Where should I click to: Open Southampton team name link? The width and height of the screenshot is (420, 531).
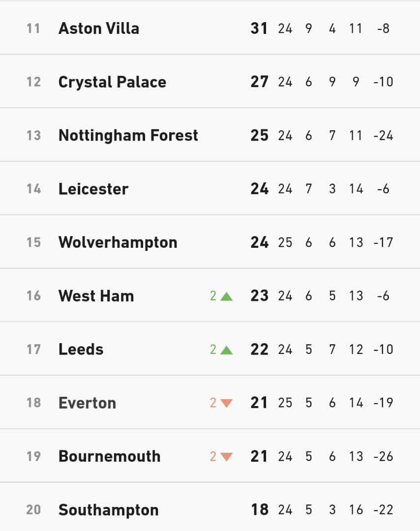[x=109, y=510]
